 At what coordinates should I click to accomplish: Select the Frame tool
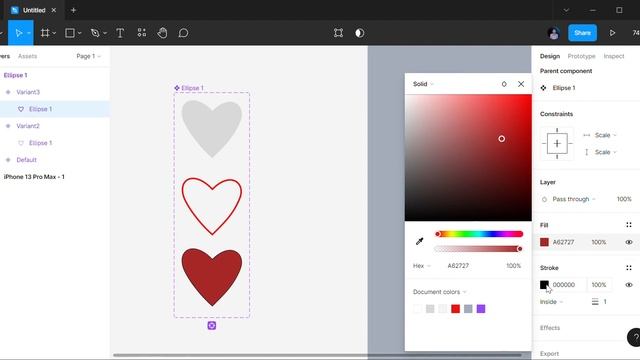45,33
